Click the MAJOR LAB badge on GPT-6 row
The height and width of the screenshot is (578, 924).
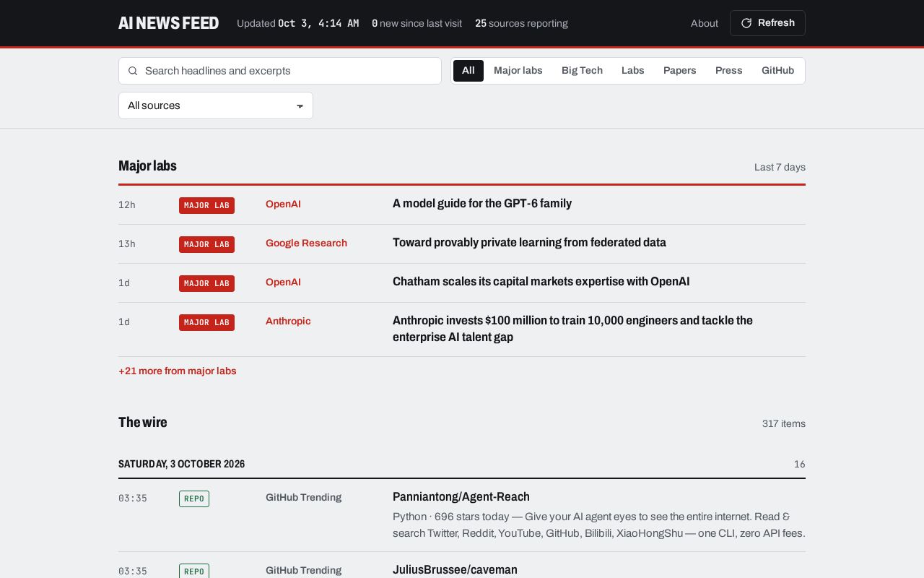(206, 205)
